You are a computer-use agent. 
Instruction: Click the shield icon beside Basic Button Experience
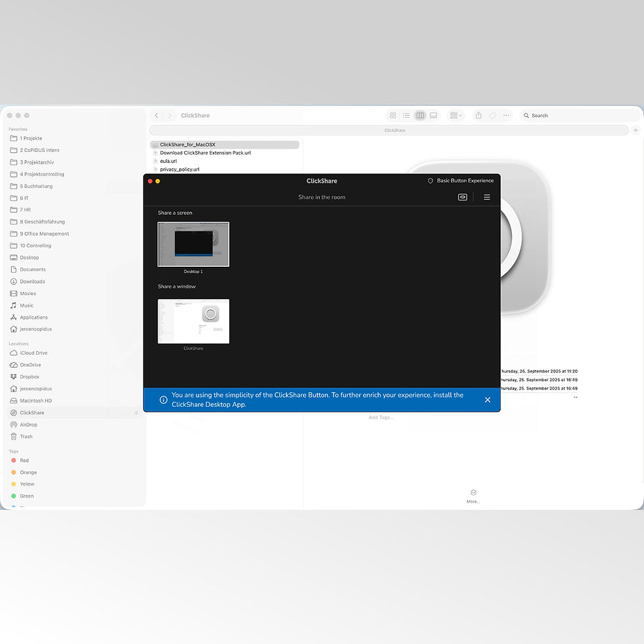click(x=430, y=181)
